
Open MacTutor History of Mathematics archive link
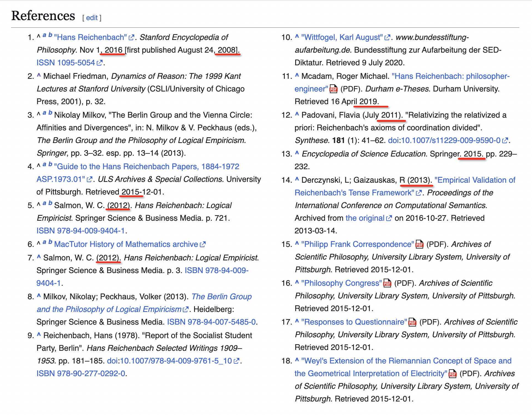[x=126, y=244]
